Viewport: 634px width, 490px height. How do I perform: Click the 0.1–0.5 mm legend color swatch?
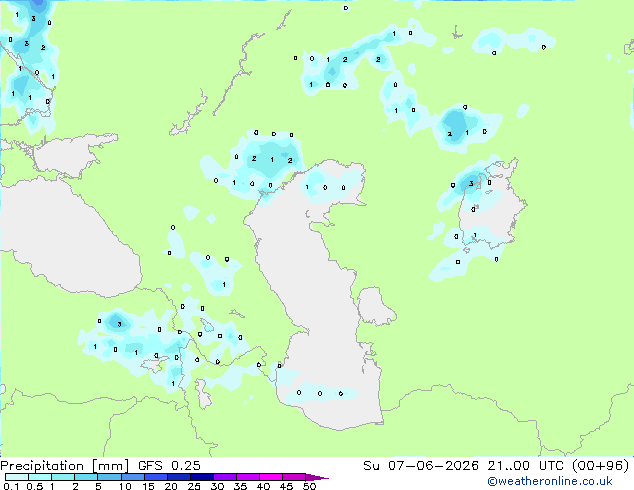tap(17, 477)
